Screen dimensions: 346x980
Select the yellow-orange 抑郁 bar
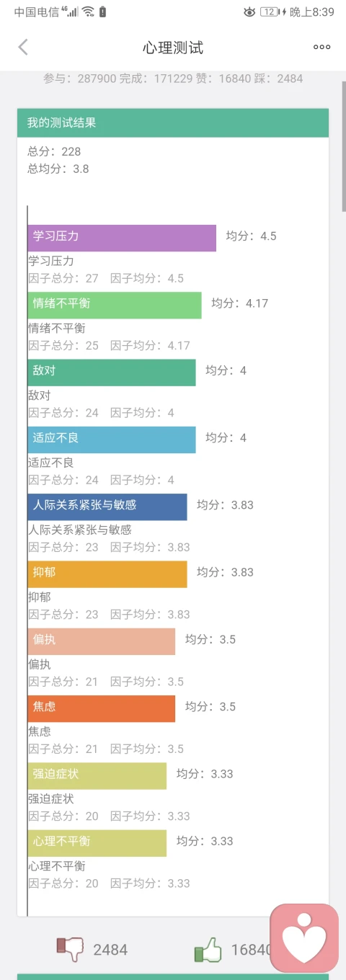pos(107,574)
